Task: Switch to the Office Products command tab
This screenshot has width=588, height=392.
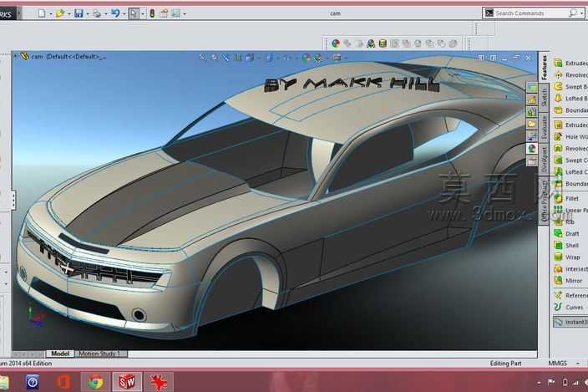Action: (x=544, y=201)
